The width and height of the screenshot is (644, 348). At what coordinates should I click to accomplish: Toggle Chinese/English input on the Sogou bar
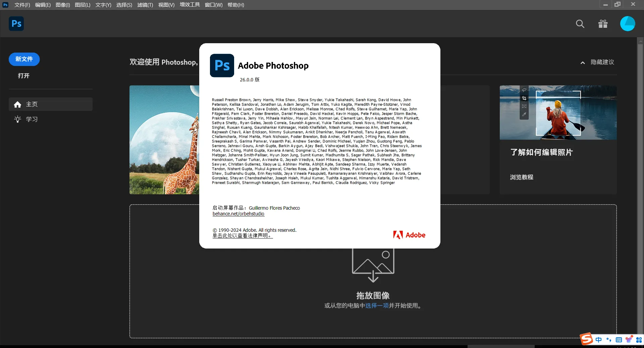[x=599, y=339]
